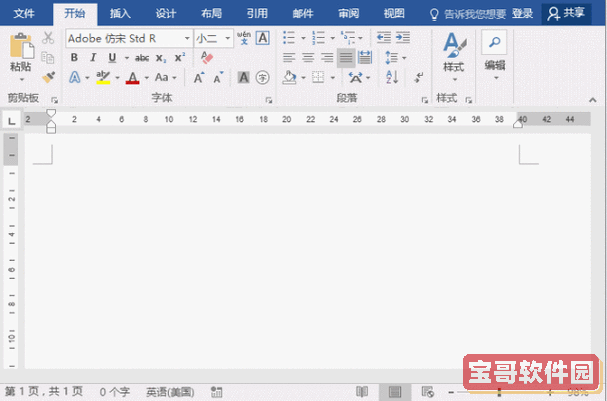Switch to the 布局 Layout tab

[x=211, y=14]
